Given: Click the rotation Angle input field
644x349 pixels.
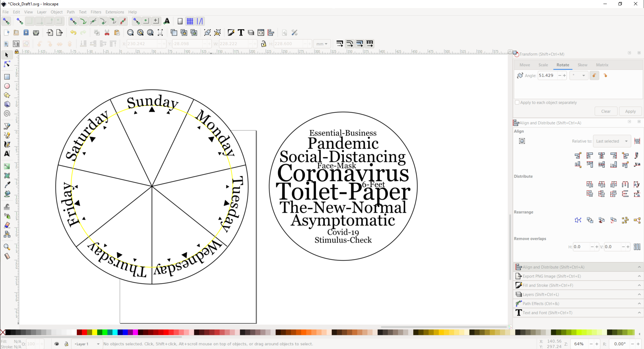Looking at the screenshot, I should pos(547,76).
